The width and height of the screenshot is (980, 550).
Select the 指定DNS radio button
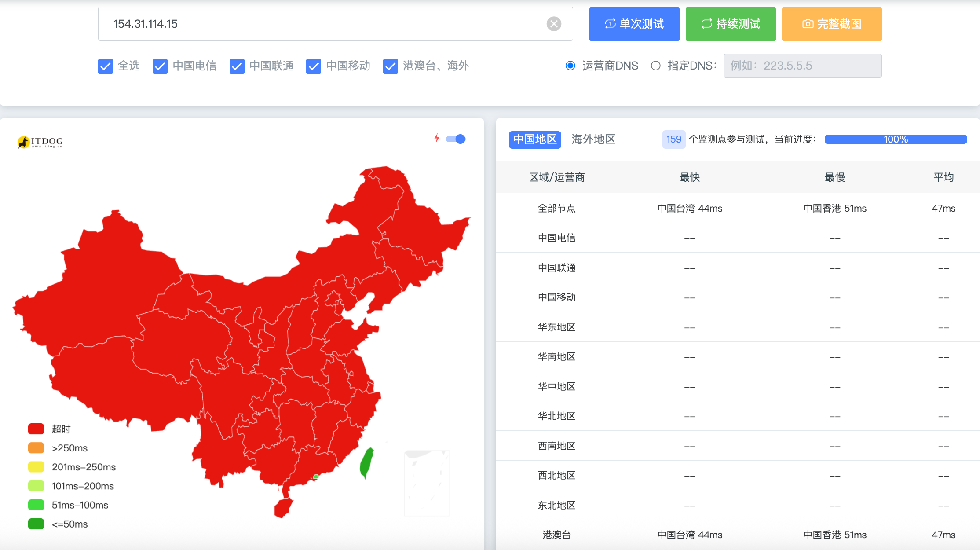click(656, 66)
